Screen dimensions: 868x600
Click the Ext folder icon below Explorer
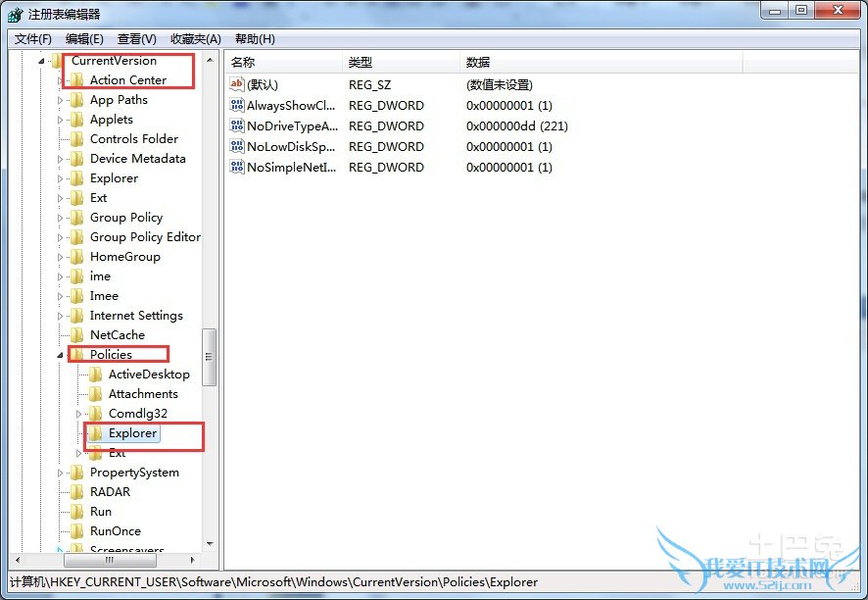click(77, 198)
